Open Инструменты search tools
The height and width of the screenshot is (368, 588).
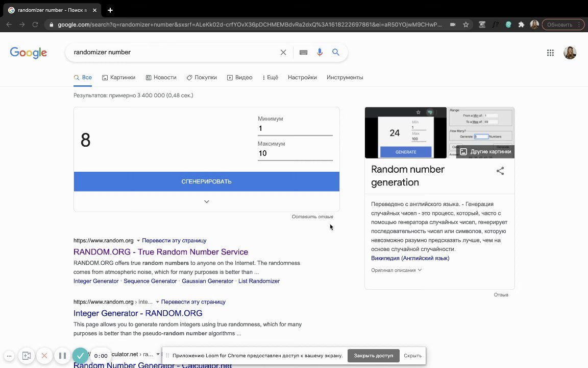(345, 77)
